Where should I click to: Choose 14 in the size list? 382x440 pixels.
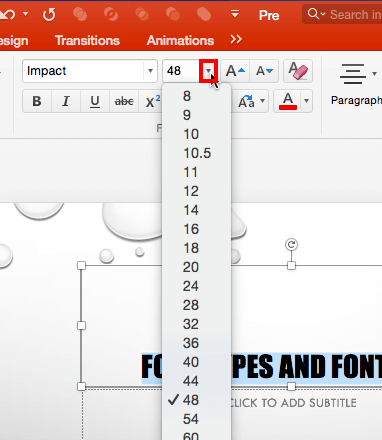click(x=197, y=210)
